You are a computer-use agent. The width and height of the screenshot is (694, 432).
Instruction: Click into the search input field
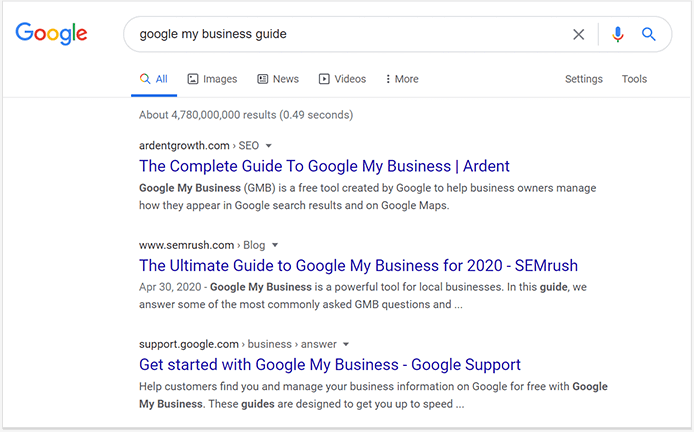point(350,34)
